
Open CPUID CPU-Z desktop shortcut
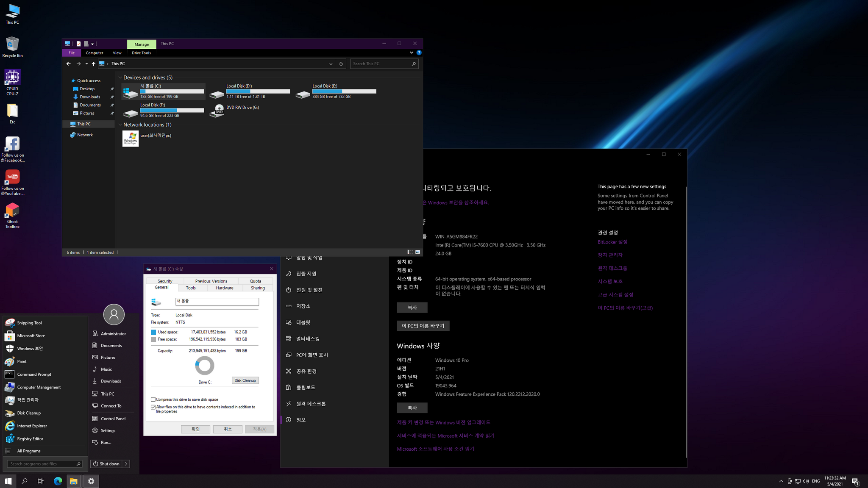(x=12, y=83)
